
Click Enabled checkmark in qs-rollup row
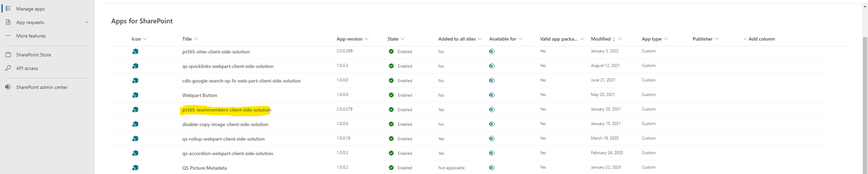391,139
